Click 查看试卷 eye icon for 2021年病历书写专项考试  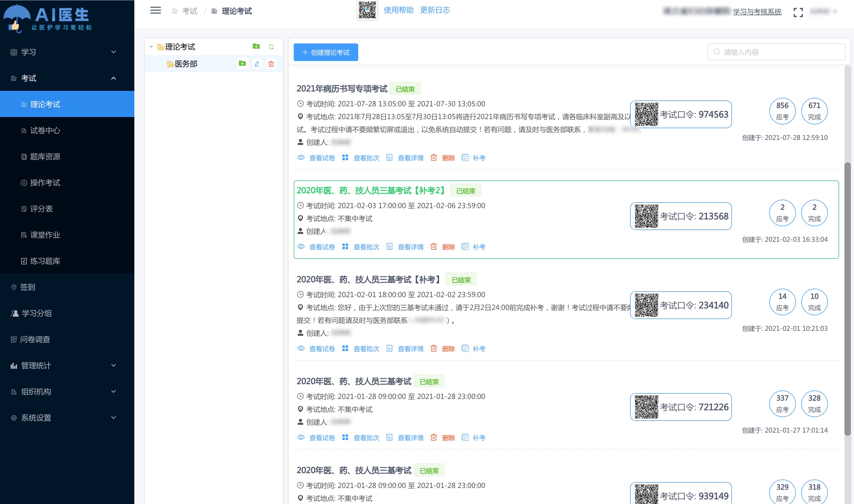(301, 158)
